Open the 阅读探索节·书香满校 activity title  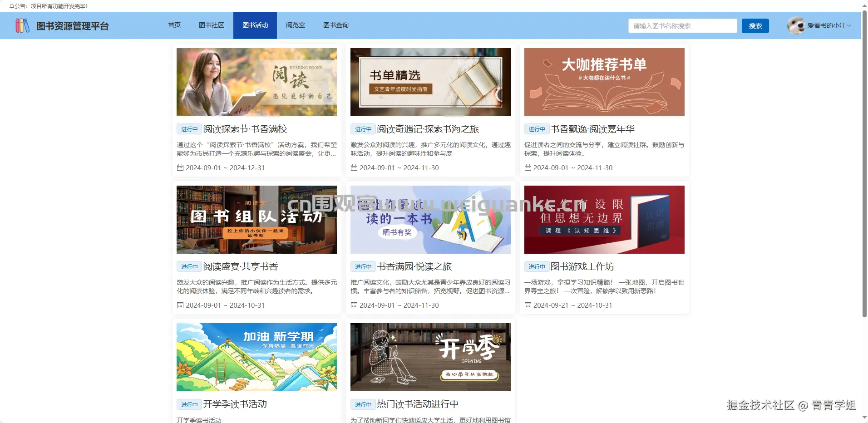click(245, 129)
